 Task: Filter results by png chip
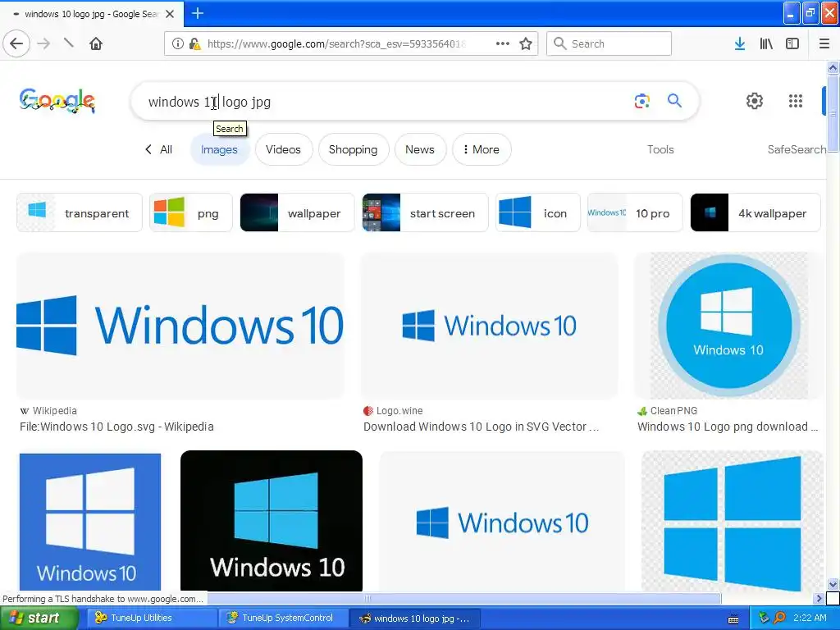click(190, 212)
